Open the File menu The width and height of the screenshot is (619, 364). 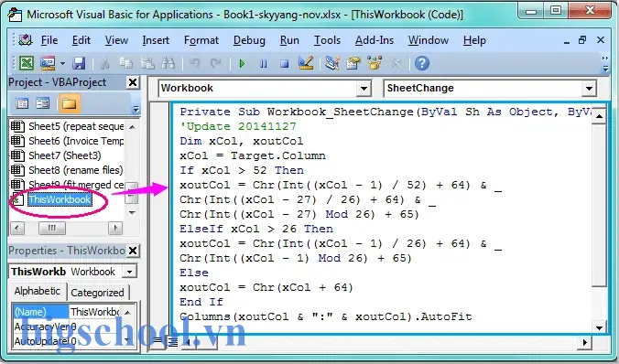point(49,40)
